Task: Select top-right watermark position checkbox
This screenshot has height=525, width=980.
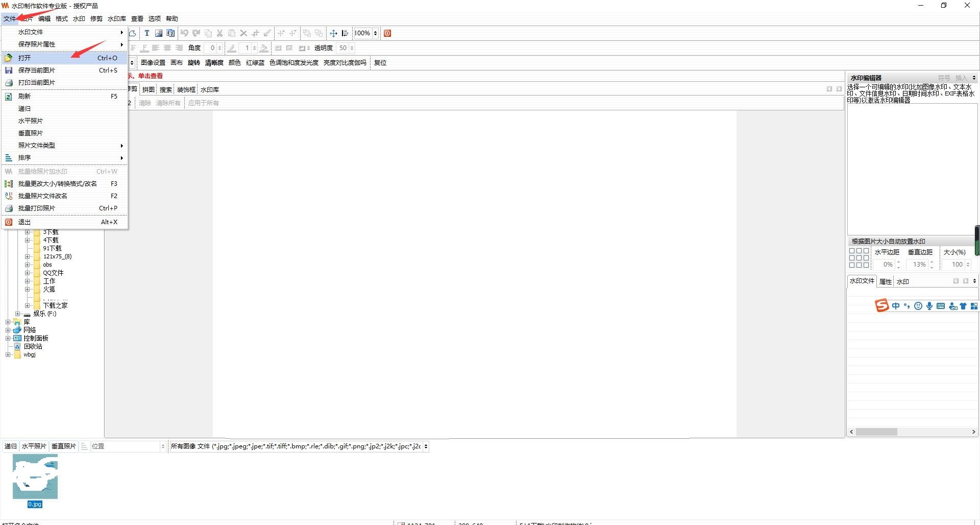Action: tap(866, 251)
